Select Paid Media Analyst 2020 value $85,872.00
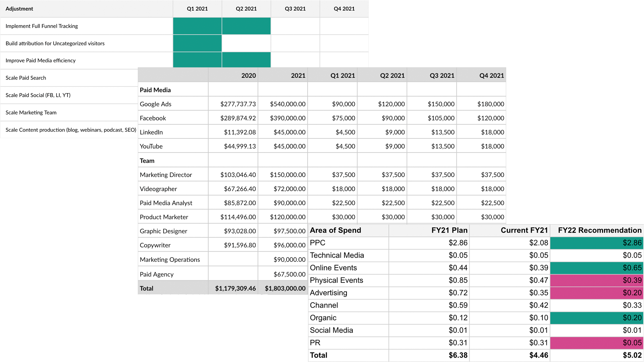644x362 pixels. (240, 203)
